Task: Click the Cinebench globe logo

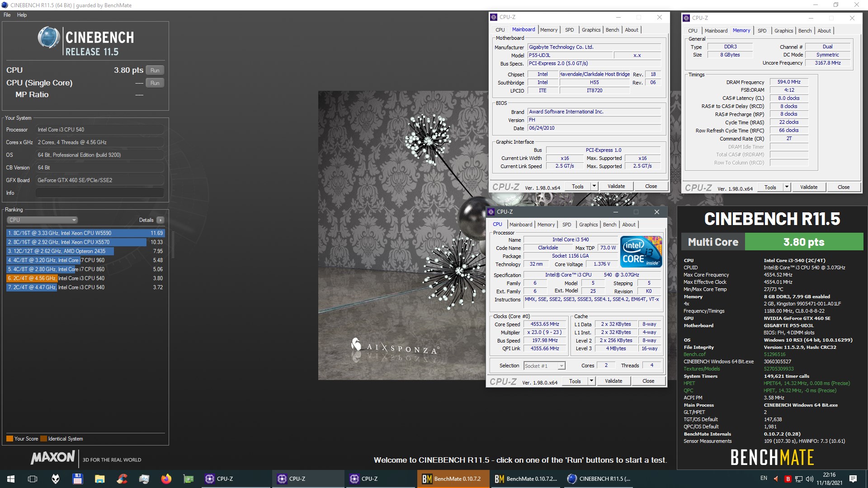Action: (x=49, y=38)
